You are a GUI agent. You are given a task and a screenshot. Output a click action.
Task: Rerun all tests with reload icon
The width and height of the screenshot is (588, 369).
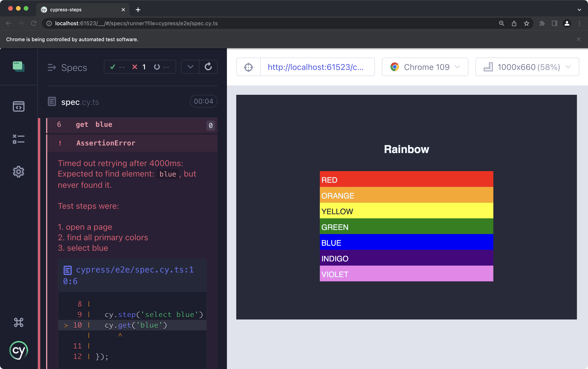click(x=208, y=67)
